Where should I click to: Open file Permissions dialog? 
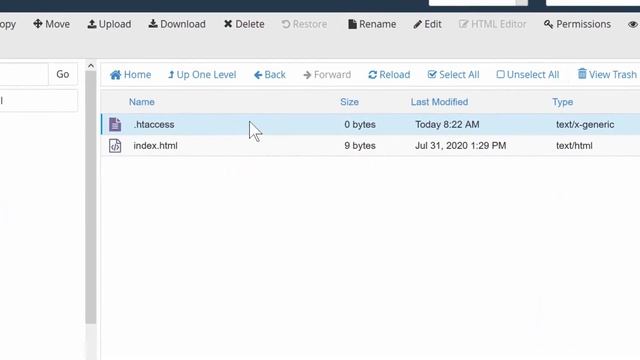(578, 24)
